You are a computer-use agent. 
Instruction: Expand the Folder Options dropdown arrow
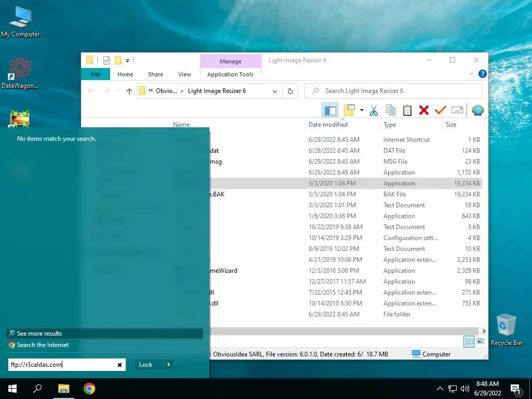point(362,110)
